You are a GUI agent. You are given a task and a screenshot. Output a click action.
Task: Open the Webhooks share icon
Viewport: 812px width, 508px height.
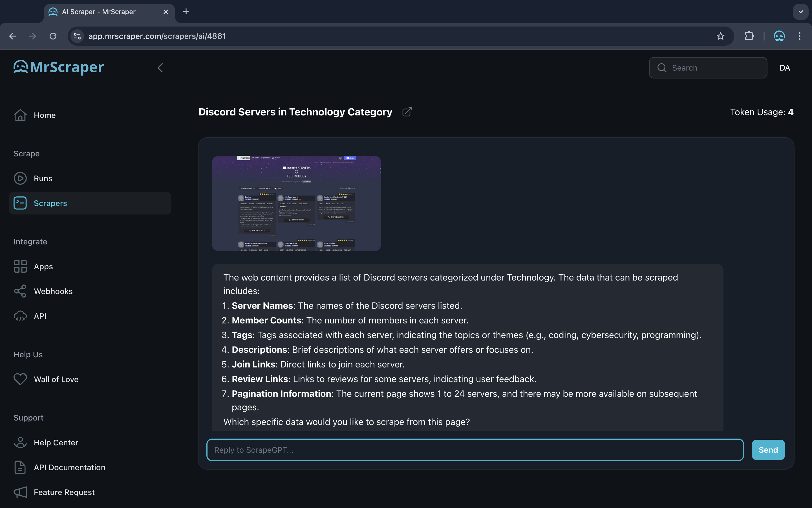click(20, 291)
